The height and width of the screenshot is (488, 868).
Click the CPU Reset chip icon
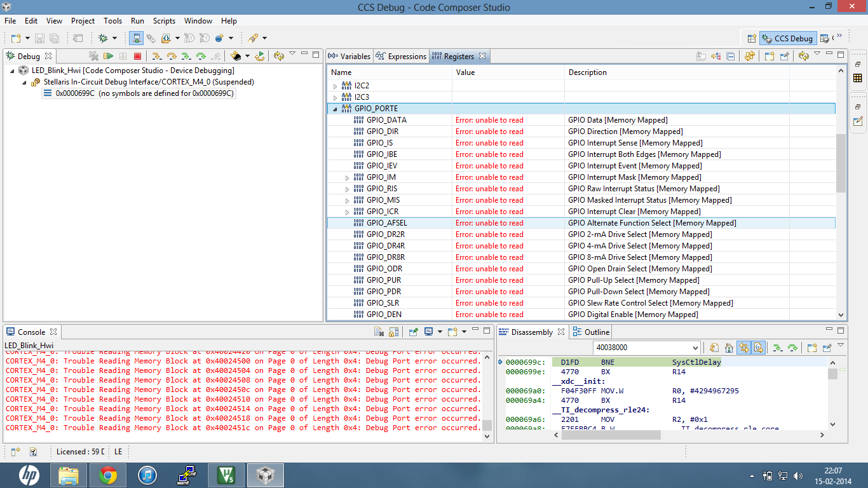click(236, 56)
